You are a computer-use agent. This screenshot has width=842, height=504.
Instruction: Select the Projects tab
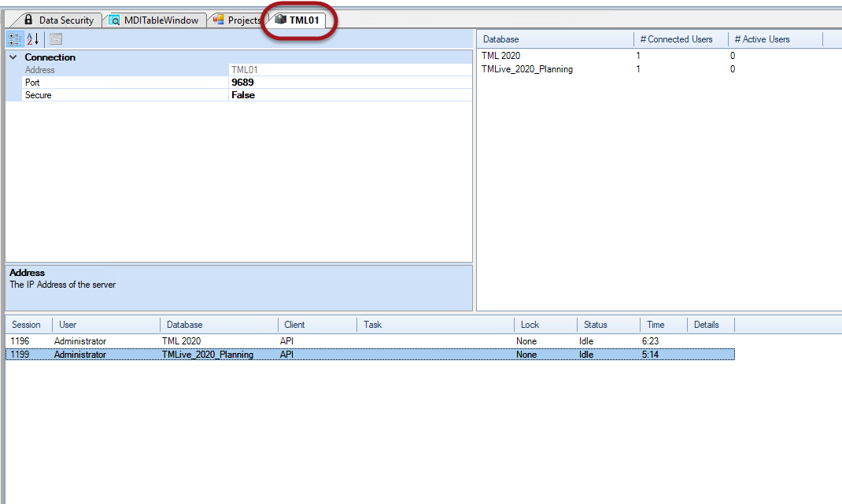(238, 20)
